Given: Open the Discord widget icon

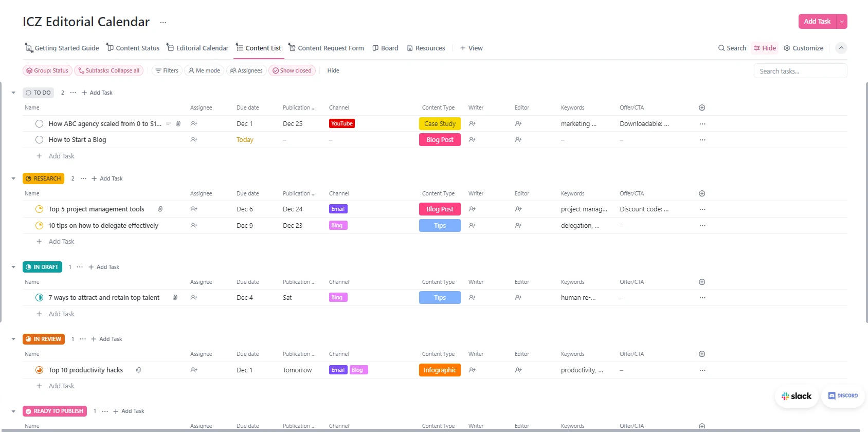Looking at the screenshot, I should pos(843,396).
